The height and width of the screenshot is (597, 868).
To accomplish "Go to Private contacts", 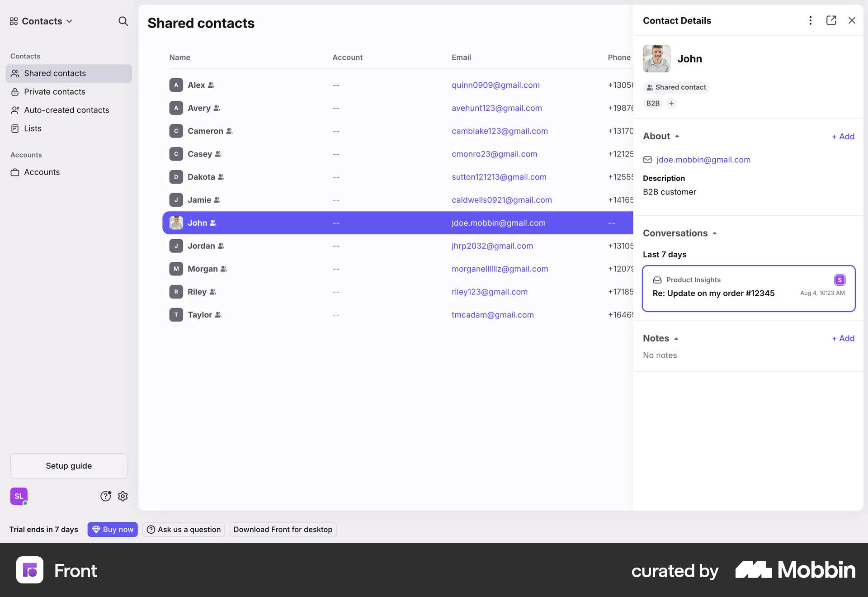I will pyautogui.click(x=54, y=92).
